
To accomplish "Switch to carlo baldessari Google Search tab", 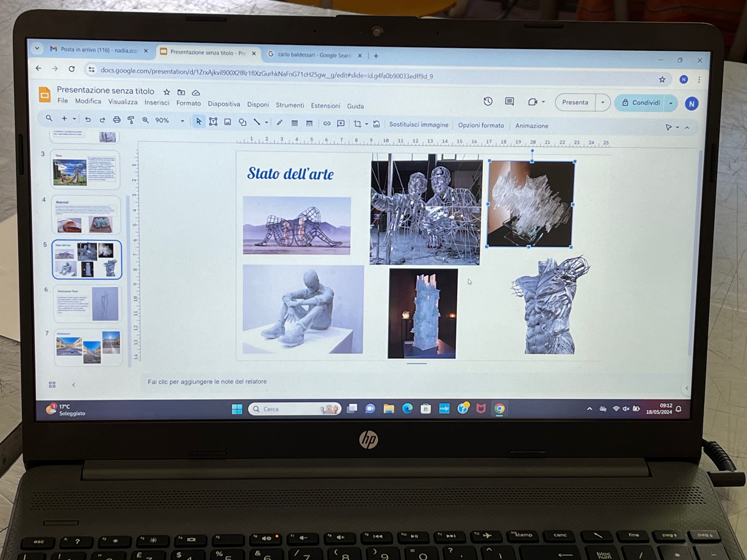I will (x=314, y=55).
